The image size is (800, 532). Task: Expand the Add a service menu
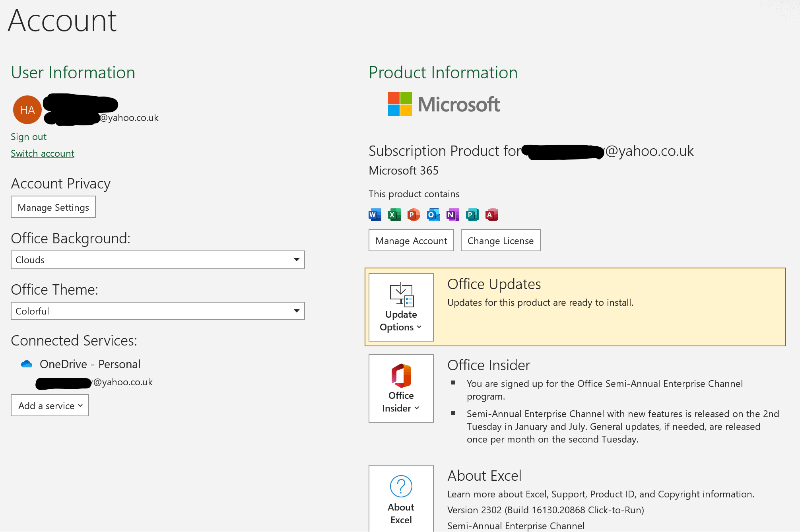[x=50, y=406]
